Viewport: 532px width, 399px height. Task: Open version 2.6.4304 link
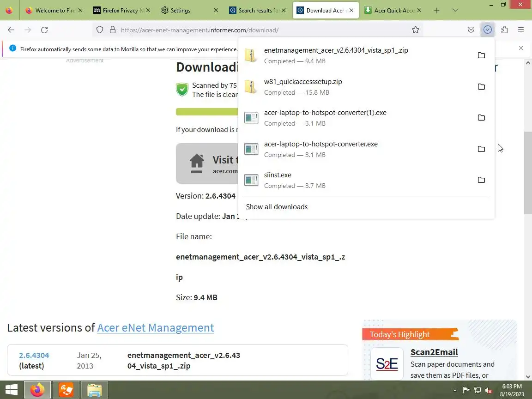[x=34, y=355]
